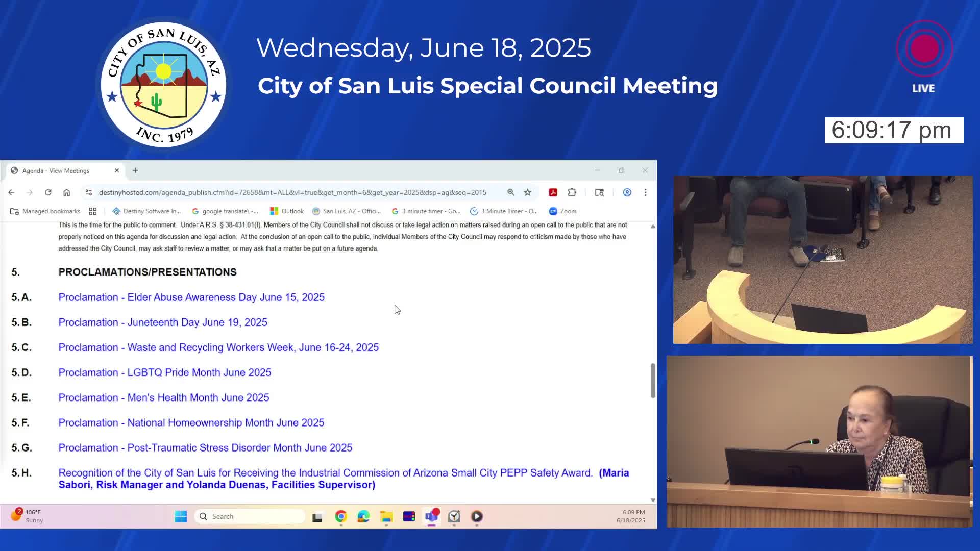Open the Chrome profile avatar
980x551 pixels.
[x=627, y=192]
